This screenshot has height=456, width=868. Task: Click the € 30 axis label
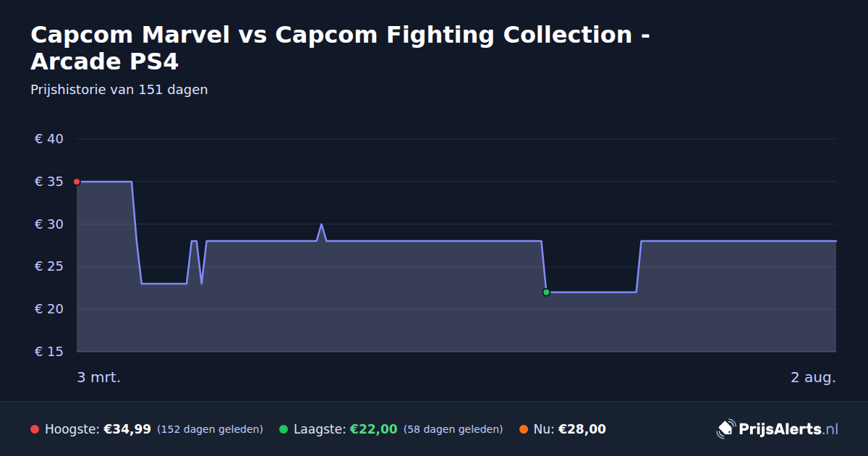click(x=49, y=224)
